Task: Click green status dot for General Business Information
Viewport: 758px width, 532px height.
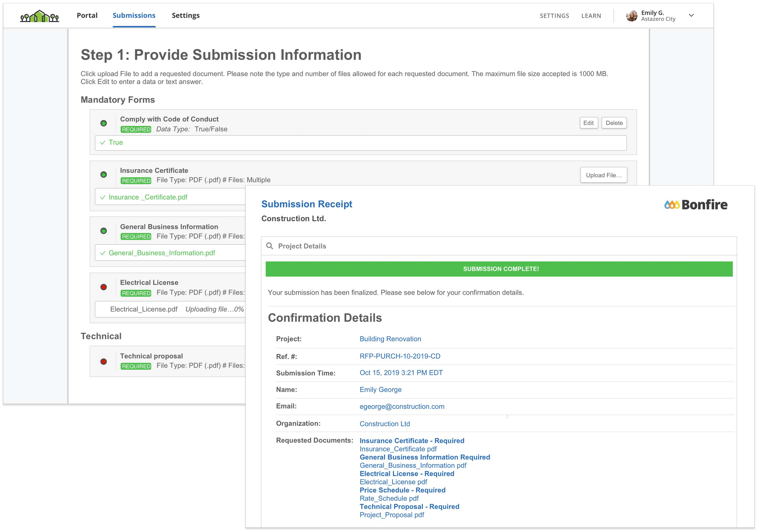Action: (104, 231)
